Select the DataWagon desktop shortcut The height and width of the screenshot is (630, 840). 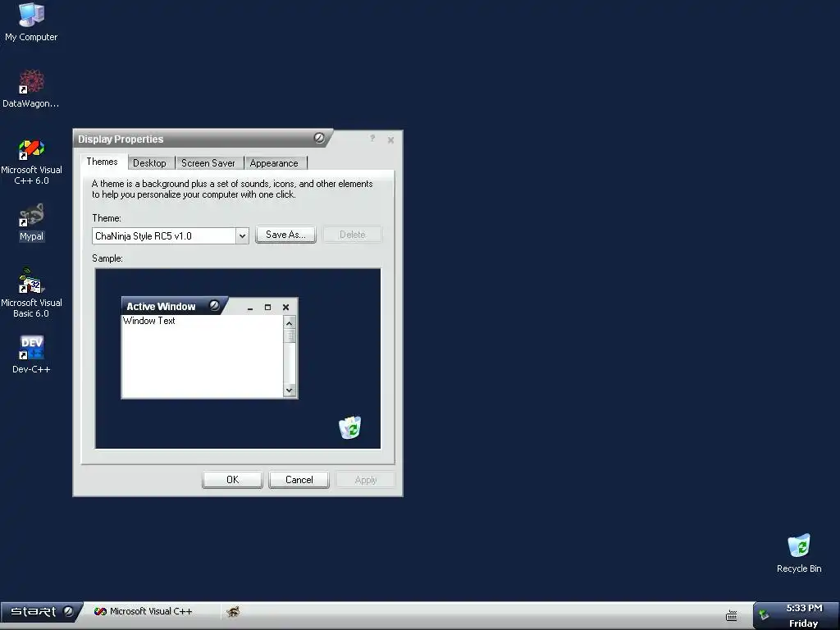coord(31,89)
